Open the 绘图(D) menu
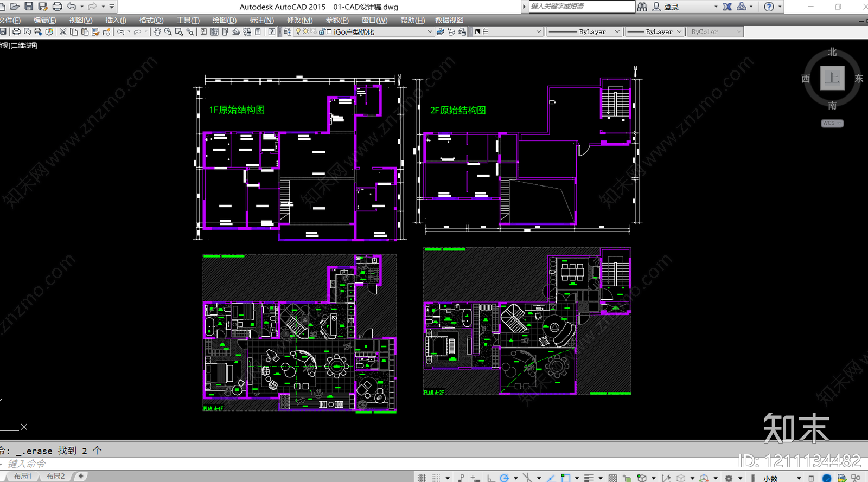 click(224, 20)
